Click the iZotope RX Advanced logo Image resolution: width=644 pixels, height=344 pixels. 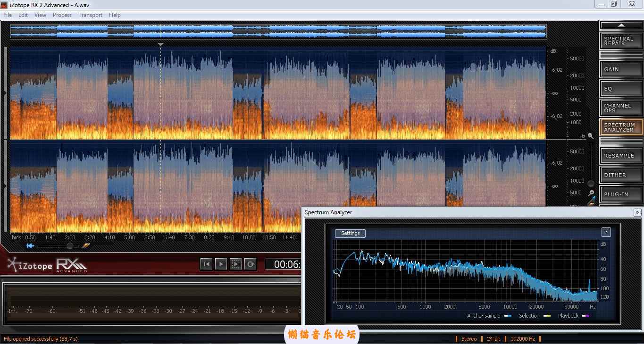point(47,265)
